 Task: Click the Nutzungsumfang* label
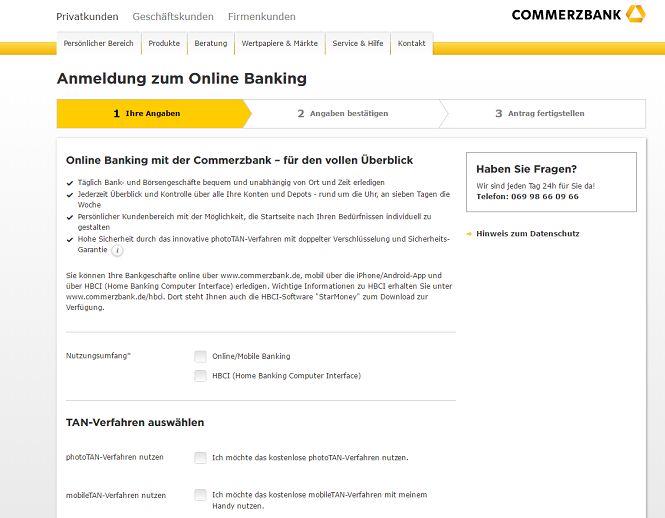pos(98,356)
